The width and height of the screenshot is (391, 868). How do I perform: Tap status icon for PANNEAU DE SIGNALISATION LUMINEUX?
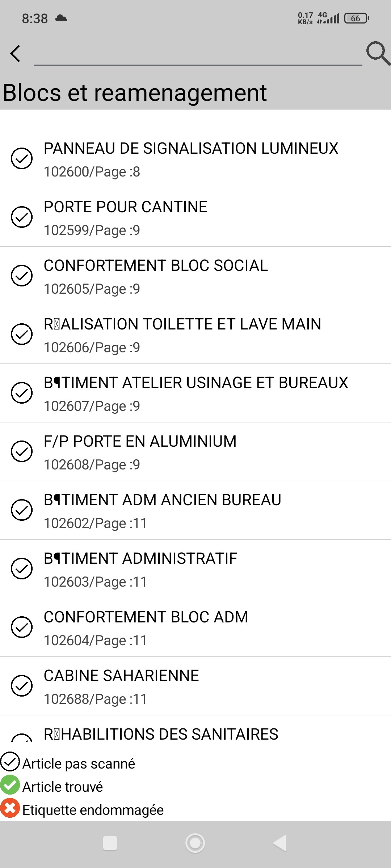(22, 158)
